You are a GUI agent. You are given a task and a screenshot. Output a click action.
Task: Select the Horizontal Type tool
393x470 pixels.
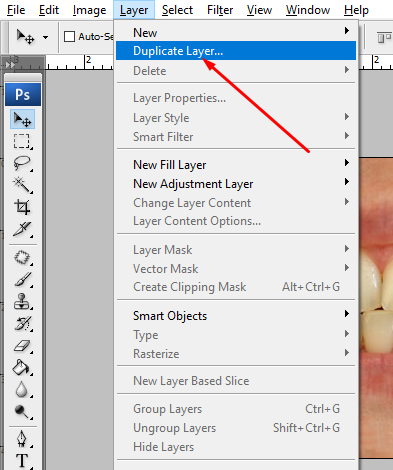pyautogui.click(x=22, y=460)
